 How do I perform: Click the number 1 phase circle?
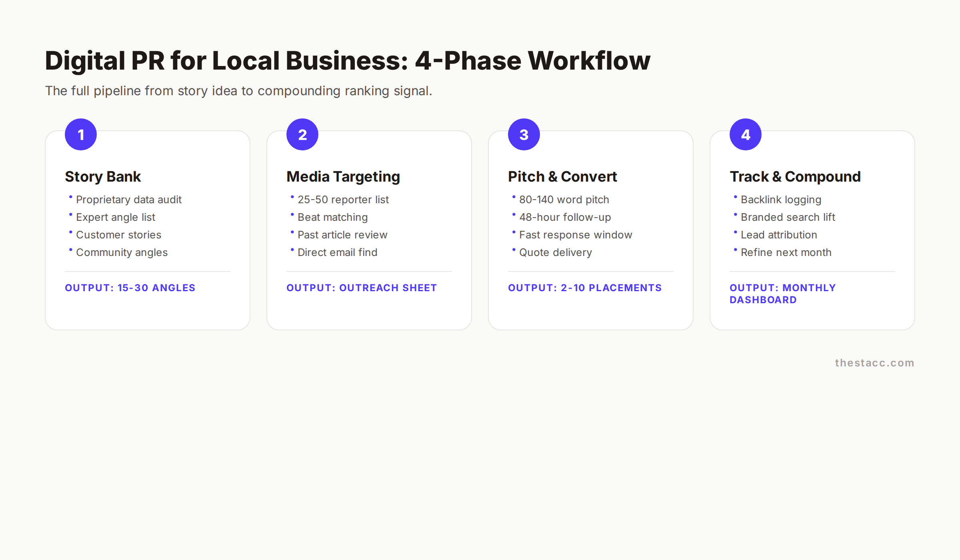[x=81, y=134]
